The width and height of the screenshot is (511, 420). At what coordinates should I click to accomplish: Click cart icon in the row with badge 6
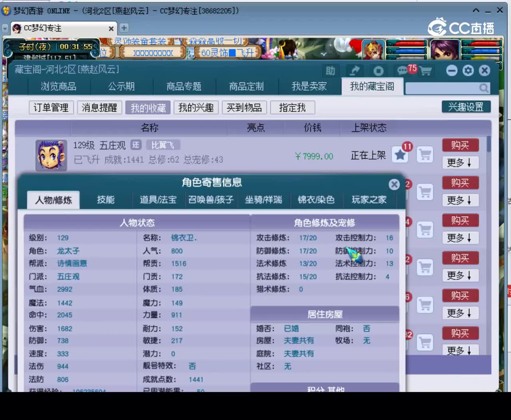point(425,305)
